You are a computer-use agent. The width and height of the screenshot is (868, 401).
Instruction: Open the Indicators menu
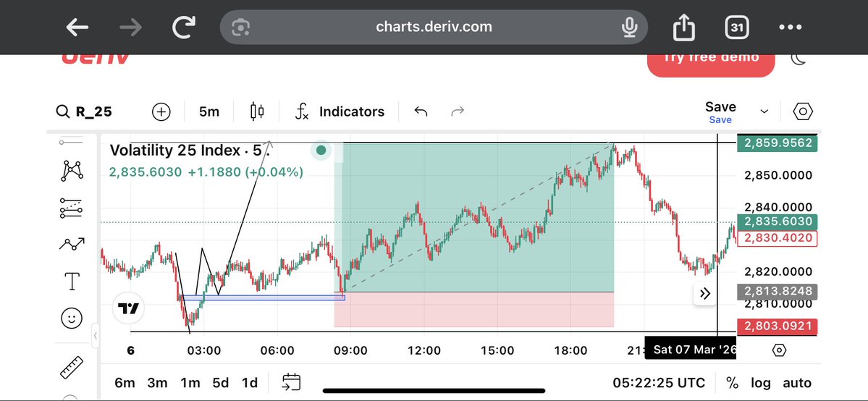tap(340, 112)
